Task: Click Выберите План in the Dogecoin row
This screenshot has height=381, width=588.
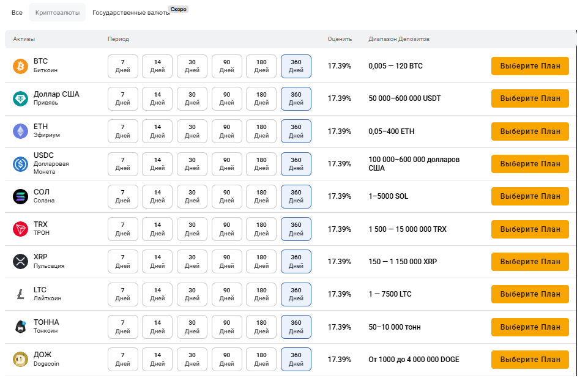Action: [x=530, y=359]
